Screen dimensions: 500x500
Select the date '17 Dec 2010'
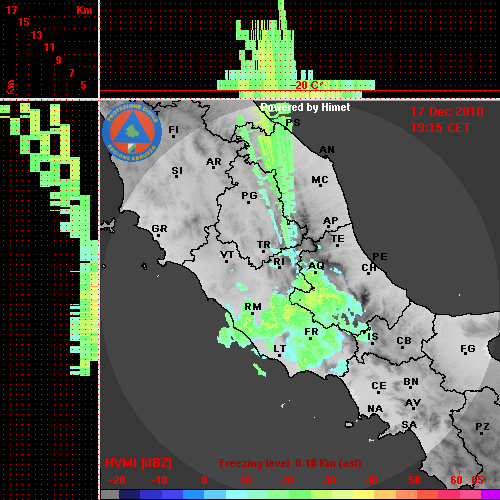tap(447, 112)
